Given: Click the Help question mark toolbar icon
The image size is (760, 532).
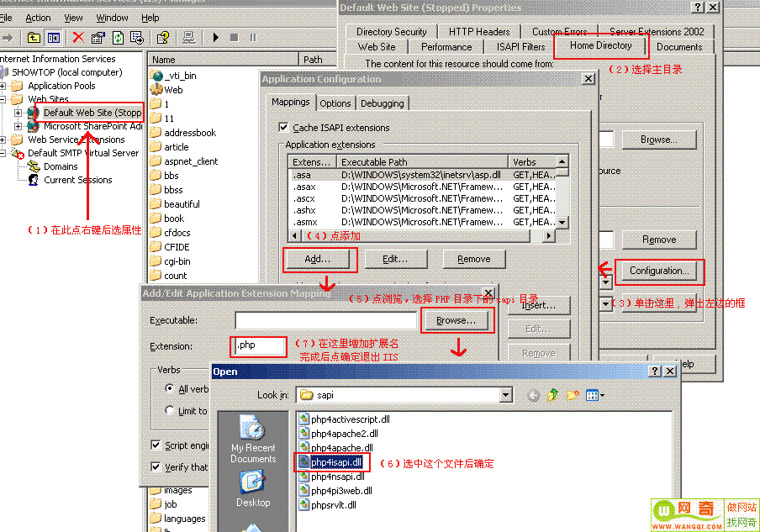Looking at the screenshot, I should click(163, 38).
